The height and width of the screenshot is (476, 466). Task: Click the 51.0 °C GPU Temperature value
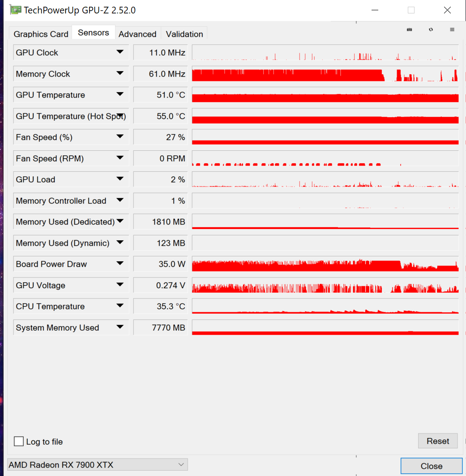pyautogui.click(x=160, y=95)
